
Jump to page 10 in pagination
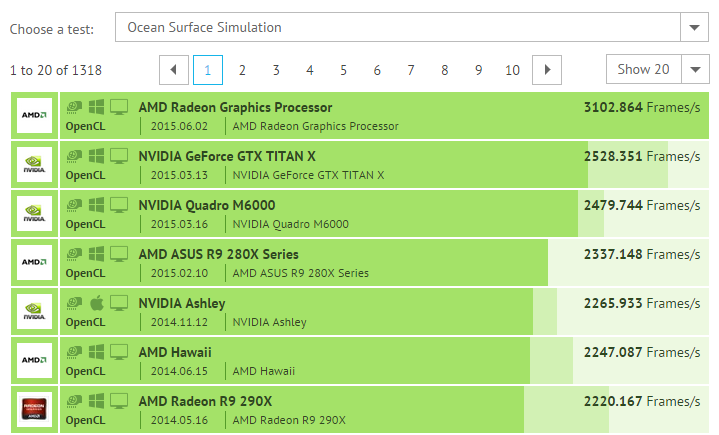pyautogui.click(x=512, y=70)
